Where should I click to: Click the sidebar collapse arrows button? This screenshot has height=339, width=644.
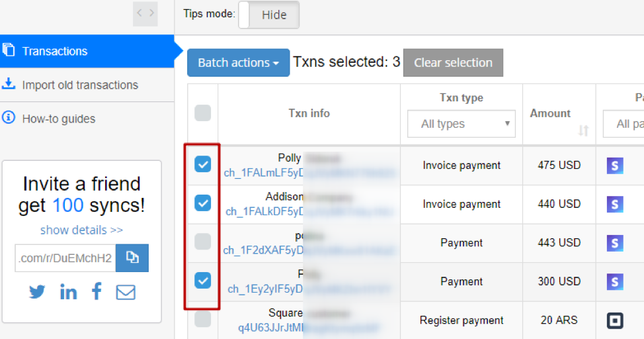click(145, 14)
